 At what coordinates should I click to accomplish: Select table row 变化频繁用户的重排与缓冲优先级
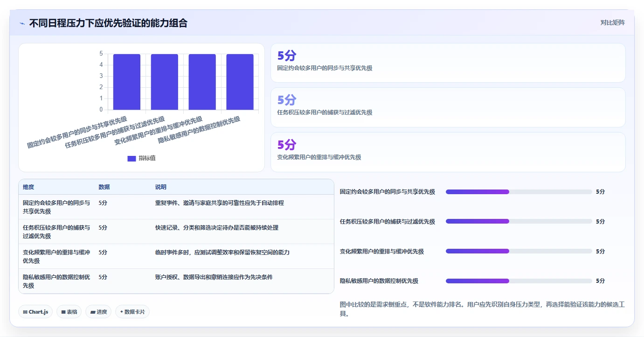tap(176, 257)
